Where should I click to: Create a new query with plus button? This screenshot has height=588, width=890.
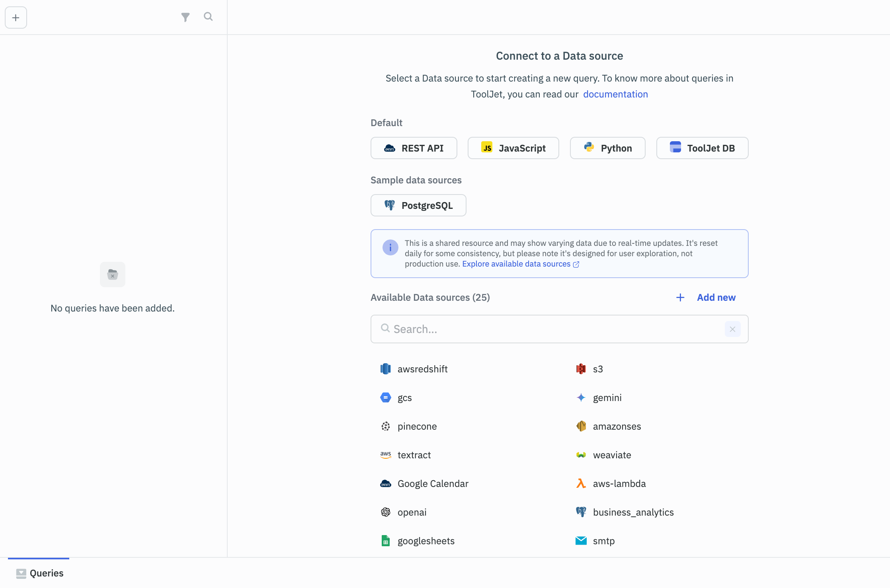click(x=16, y=17)
